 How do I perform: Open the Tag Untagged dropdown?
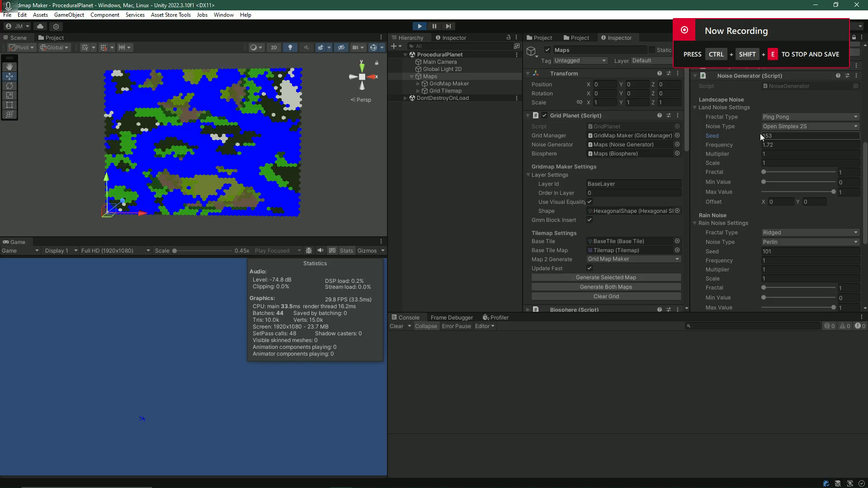(x=580, y=61)
